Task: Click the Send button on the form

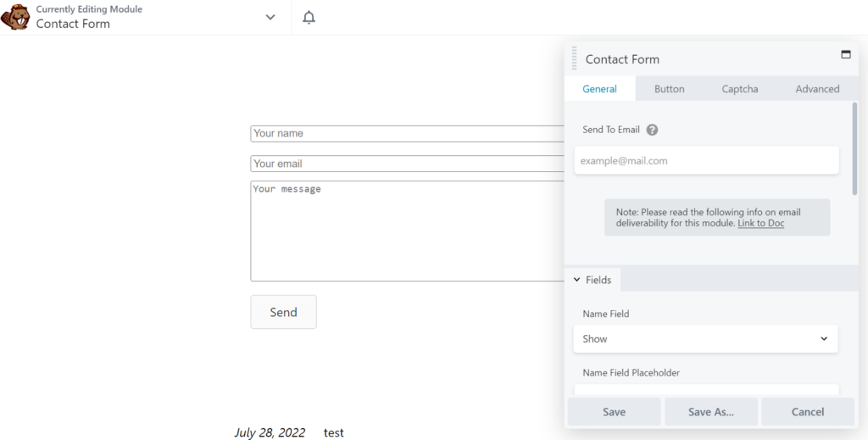Action: [283, 312]
